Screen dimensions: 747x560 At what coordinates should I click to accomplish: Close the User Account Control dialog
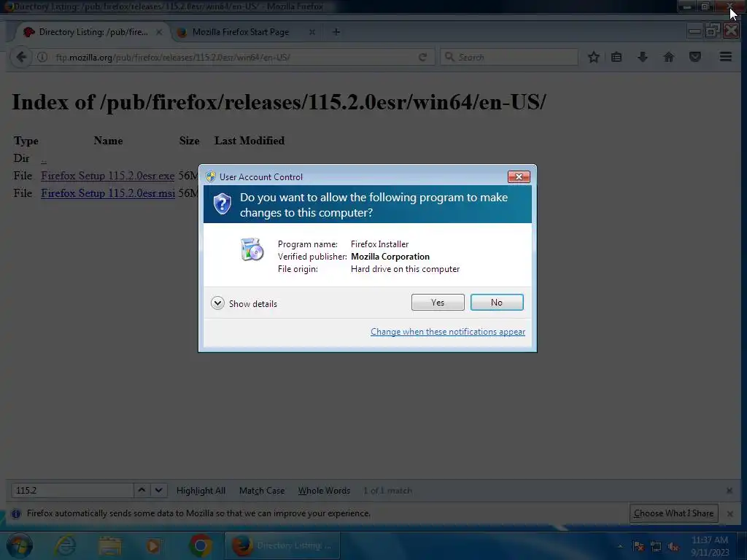click(x=519, y=176)
